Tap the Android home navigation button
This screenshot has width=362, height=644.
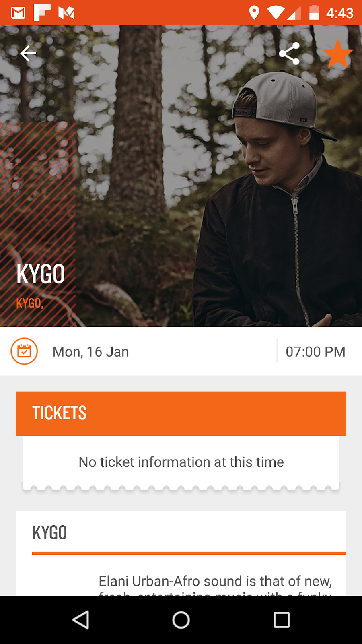(x=181, y=620)
